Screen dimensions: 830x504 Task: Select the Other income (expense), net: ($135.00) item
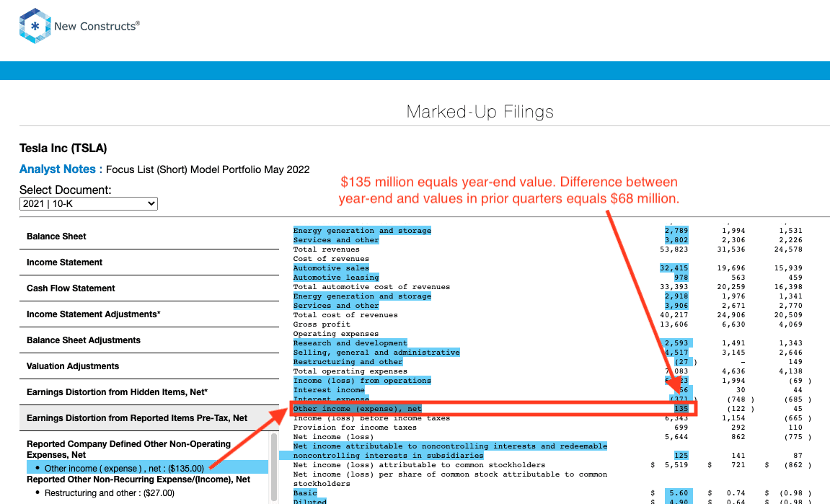pos(147,468)
